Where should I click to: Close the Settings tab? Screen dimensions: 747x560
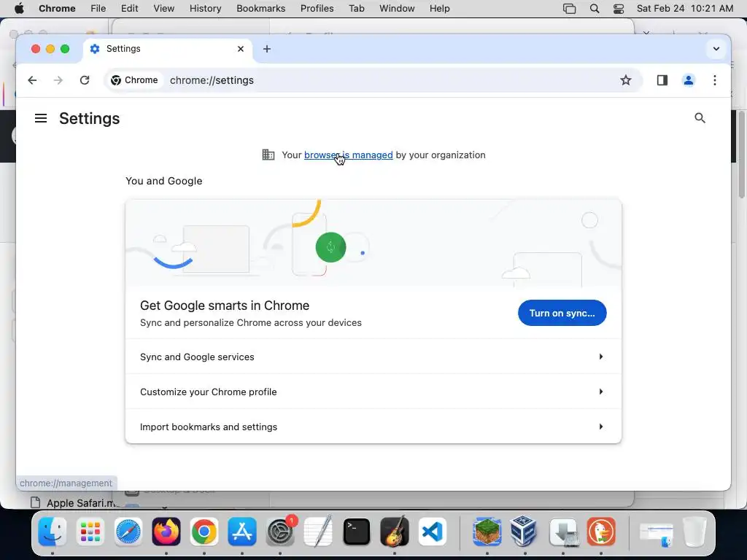(241, 49)
